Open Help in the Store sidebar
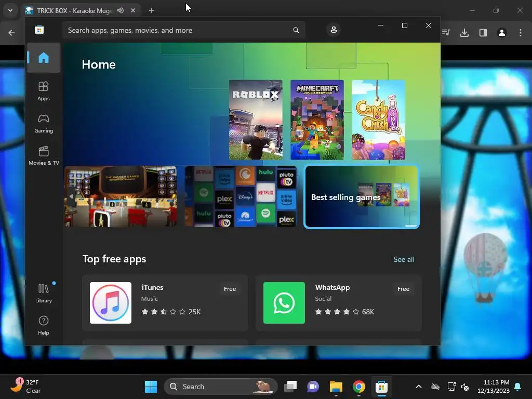Image resolution: width=532 pixels, height=399 pixels. 44,325
